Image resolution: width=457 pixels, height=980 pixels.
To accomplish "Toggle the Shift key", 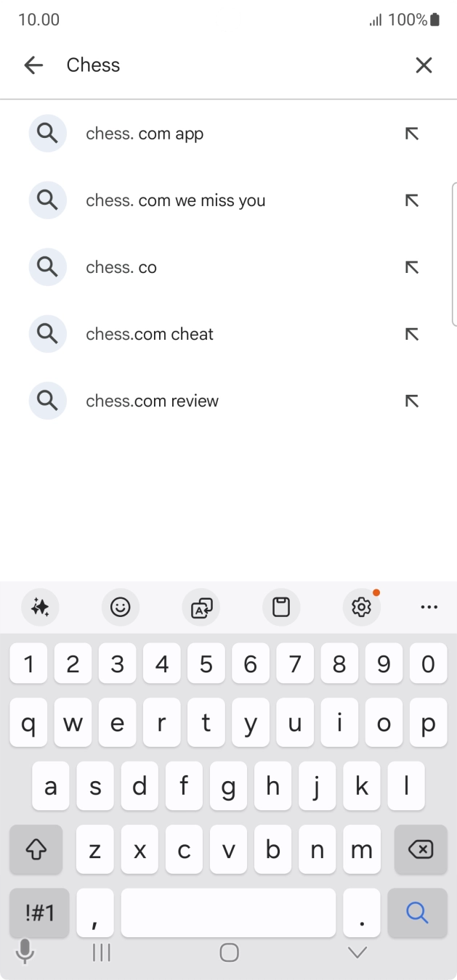I will coord(36,849).
